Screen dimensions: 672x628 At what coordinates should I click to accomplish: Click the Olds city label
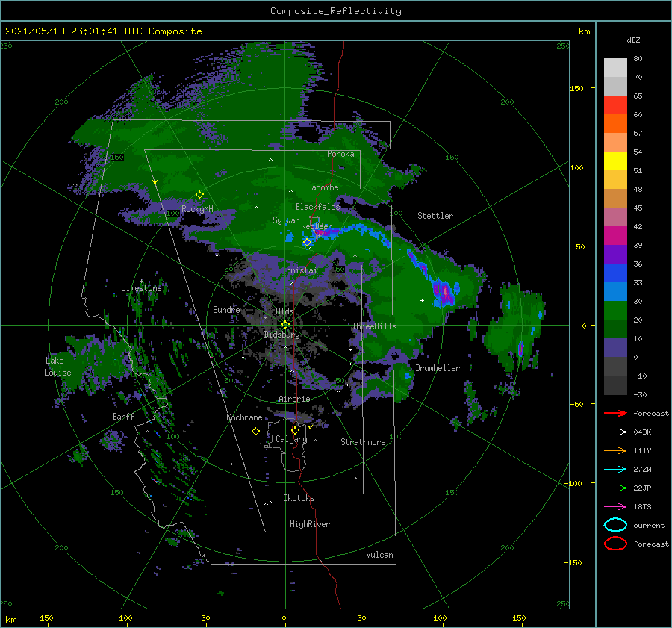click(x=284, y=311)
